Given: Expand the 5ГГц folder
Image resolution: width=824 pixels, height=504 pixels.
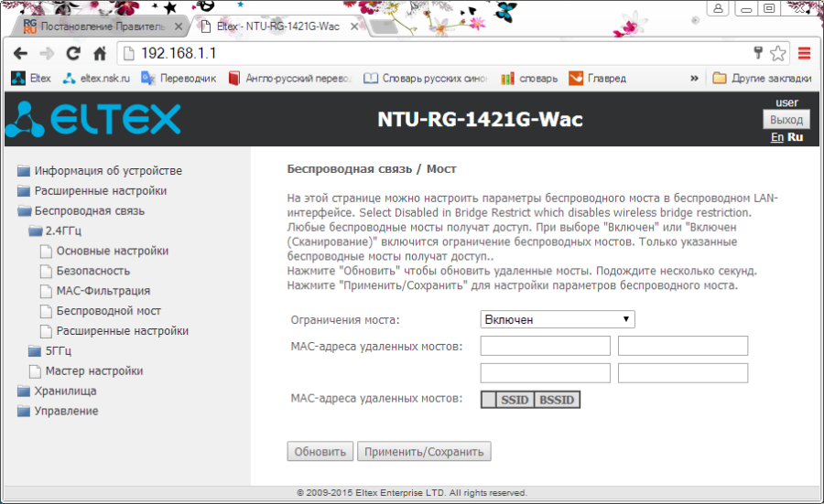Looking at the screenshot, I should tap(50, 350).
